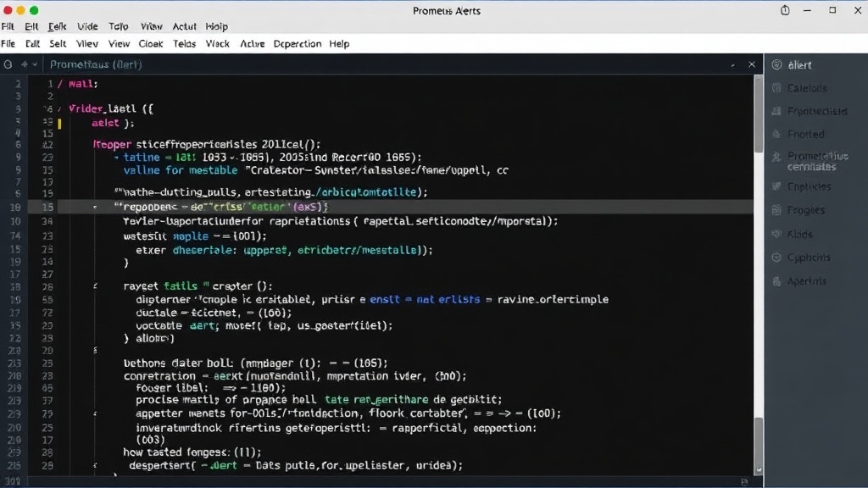Click 'ensit = nat erlists' blue text
868x488 pixels.
(425, 299)
